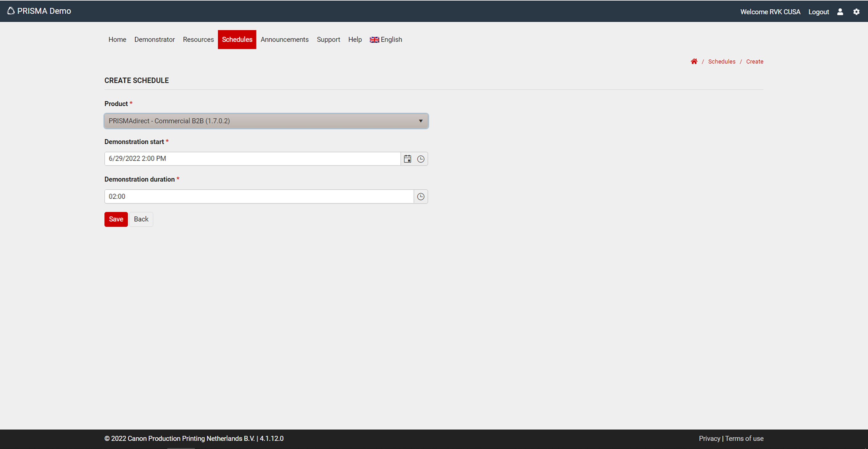Click the home breadcrumb icon
The width and height of the screenshot is (868, 449).
[694, 61]
